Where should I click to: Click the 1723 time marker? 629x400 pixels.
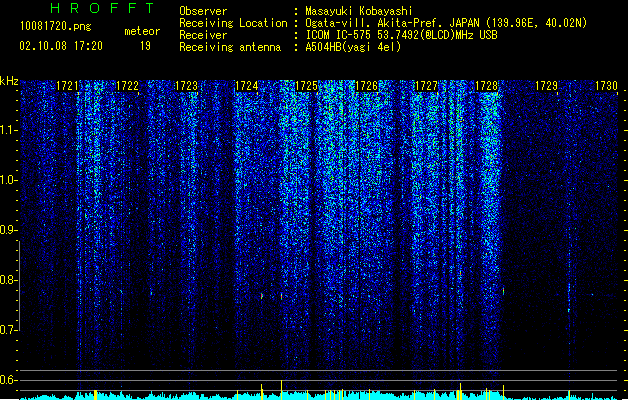tap(187, 86)
